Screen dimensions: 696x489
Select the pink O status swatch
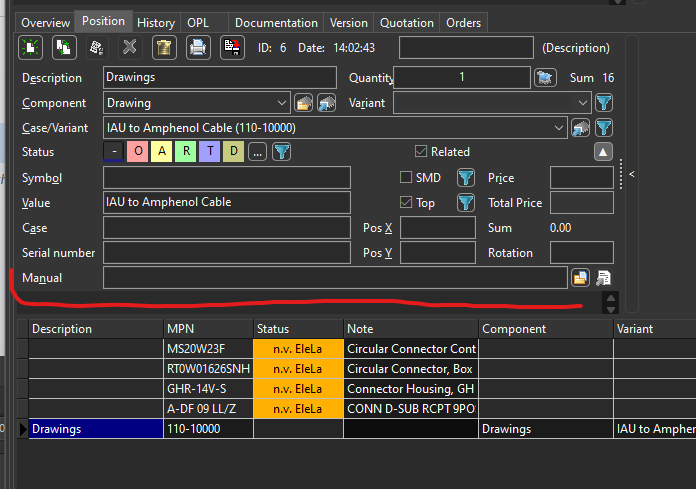coord(138,152)
